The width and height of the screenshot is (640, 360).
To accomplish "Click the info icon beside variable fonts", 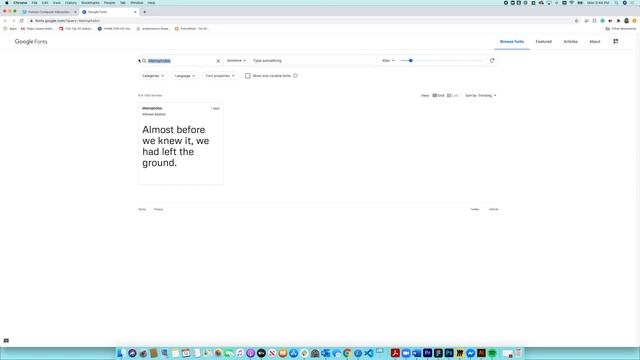I will coord(295,76).
